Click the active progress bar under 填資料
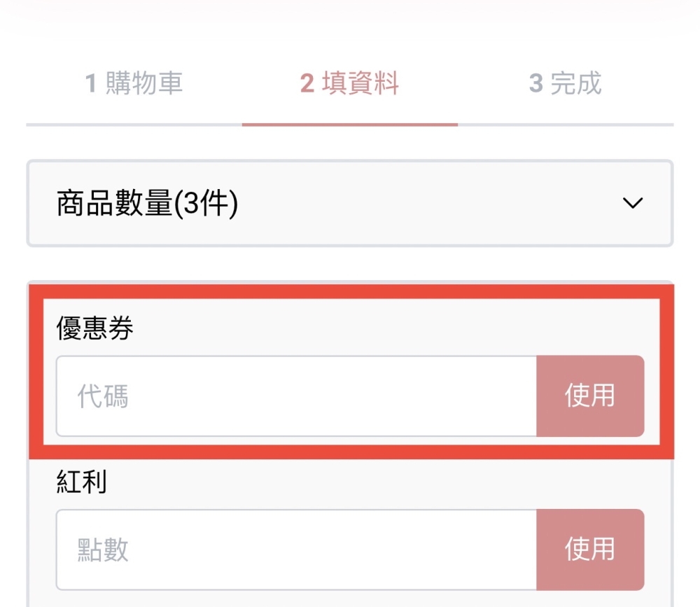 pyautogui.click(x=350, y=125)
